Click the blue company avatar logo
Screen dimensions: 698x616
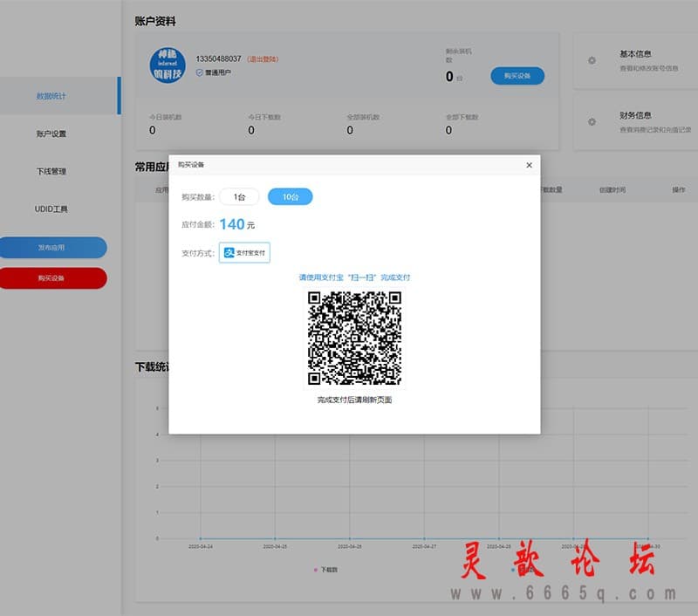(168, 65)
